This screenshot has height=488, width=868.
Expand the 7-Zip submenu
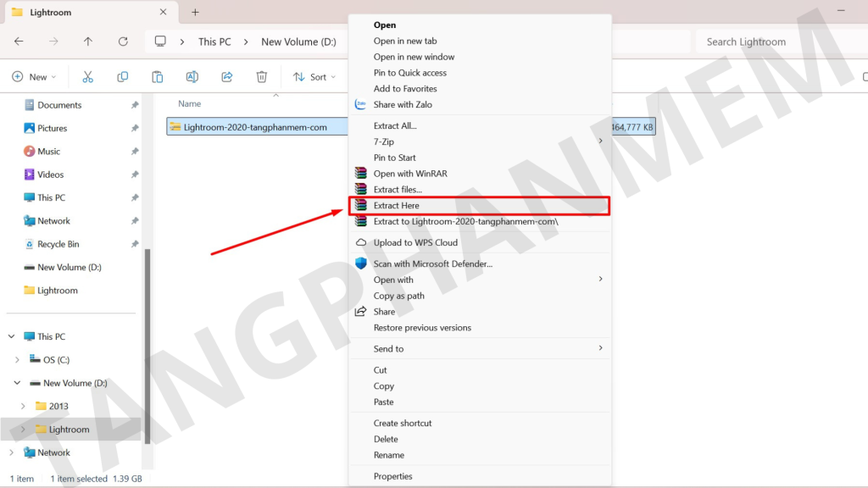point(601,141)
